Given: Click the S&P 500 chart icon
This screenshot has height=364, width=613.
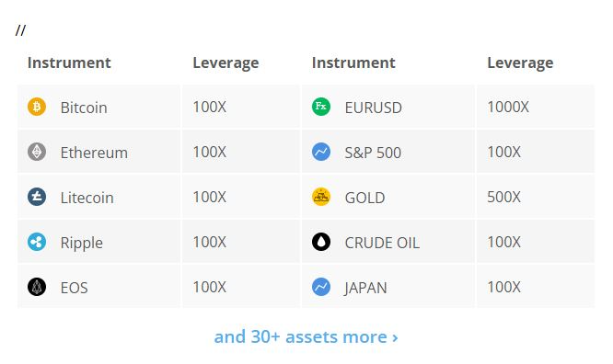Looking at the screenshot, I should click(x=321, y=152).
